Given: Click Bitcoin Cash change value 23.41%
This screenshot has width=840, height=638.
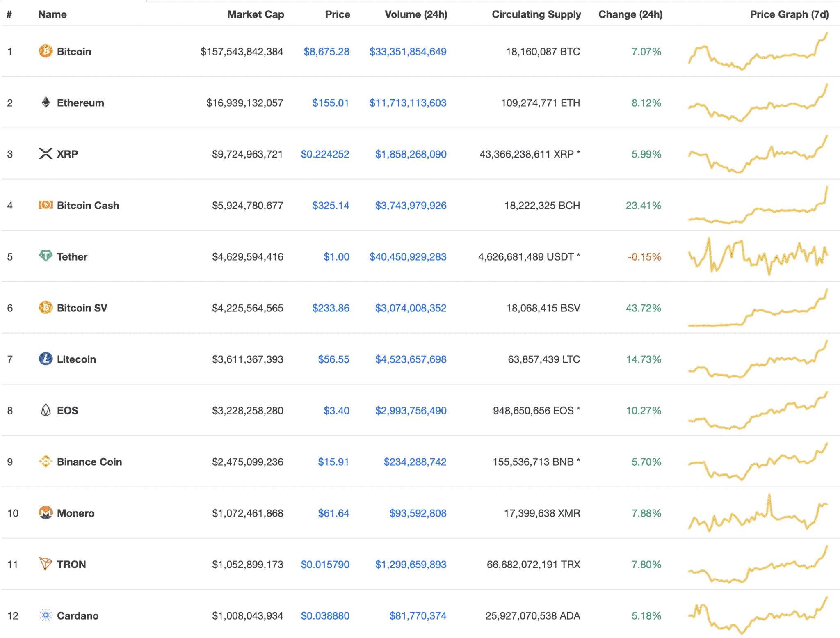Looking at the screenshot, I should [x=643, y=205].
